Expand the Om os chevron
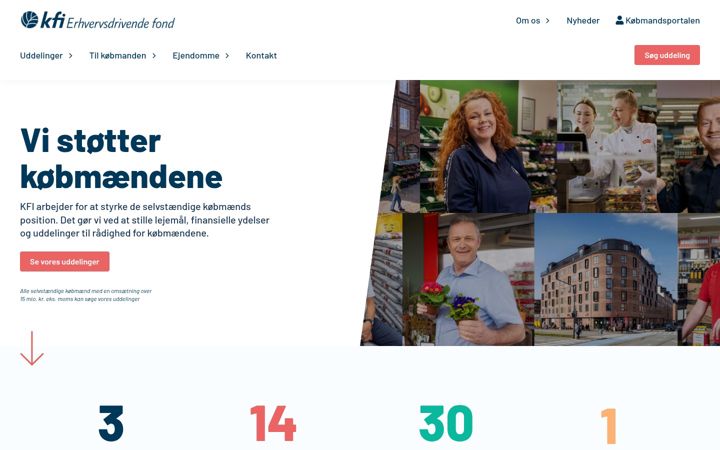720x450 pixels. pyautogui.click(x=547, y=21)
